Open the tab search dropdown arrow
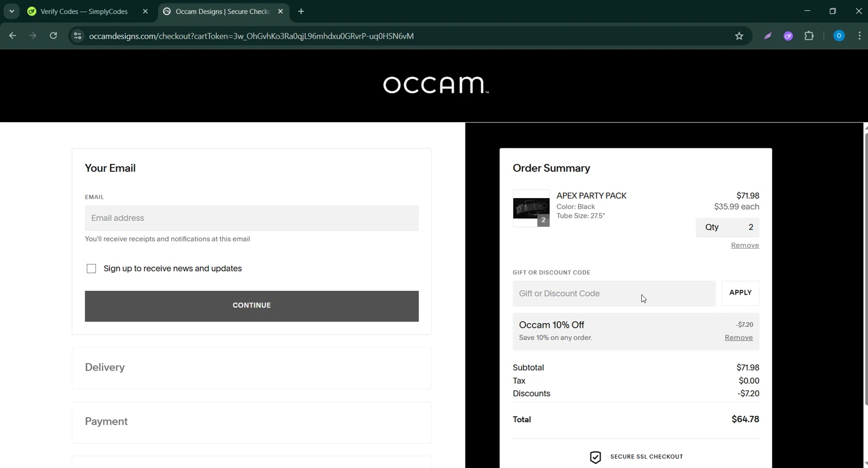This screenshot has width=868, height=468. click(12, 12)
